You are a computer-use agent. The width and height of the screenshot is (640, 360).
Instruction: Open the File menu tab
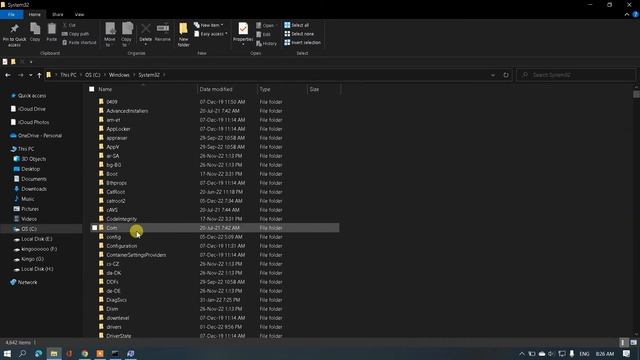[x=11, y=14]
